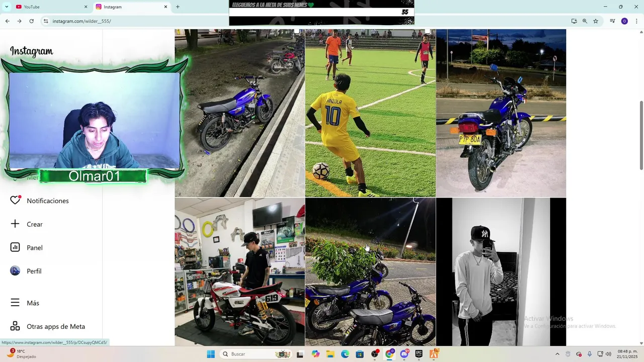Viewport: 644px width, 362px height.
Task: Open the two blue motorcycles night post
Action: click(x=370, y=271)
